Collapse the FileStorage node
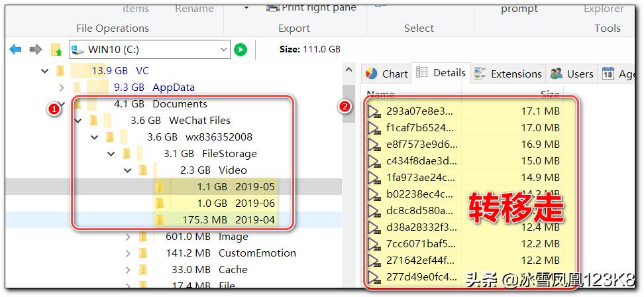This screenshot has width=644, height=297. tap(111, 154)
